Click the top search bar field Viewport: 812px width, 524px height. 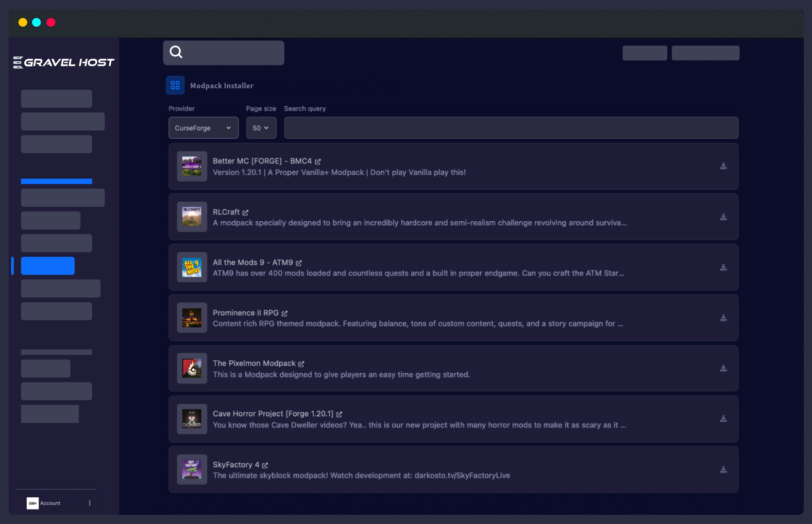pyautogui.click(x=223, y=52)
